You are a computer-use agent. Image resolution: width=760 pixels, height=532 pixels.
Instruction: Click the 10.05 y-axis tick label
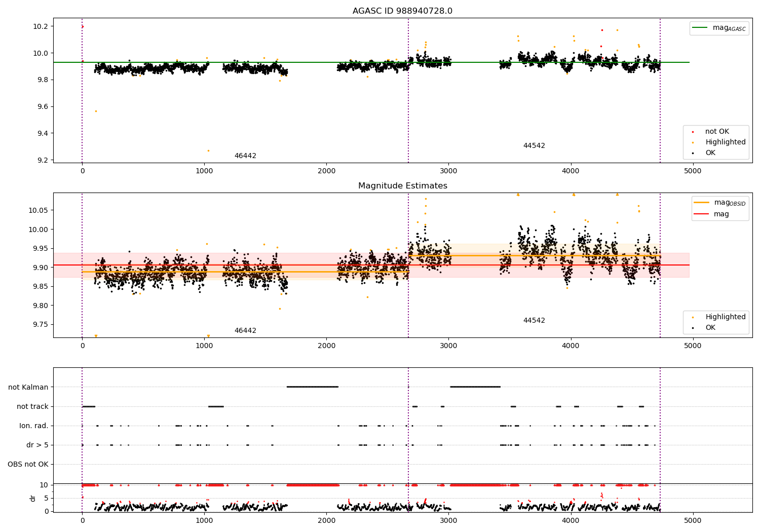[40, 211]
